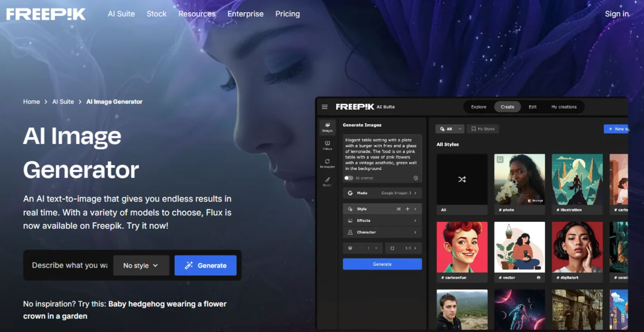
Task: Switch to the Create tab
Action: pyautogui.click(x=507, y=107)
